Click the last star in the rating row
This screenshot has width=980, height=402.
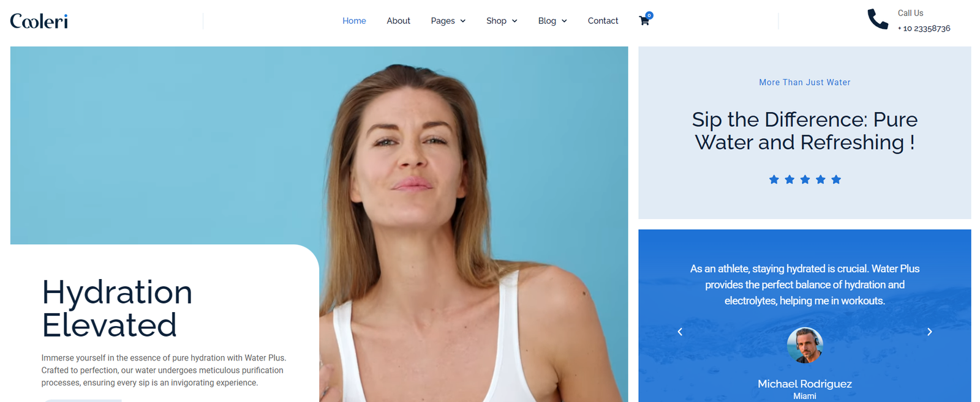click(x=836, y=179)
